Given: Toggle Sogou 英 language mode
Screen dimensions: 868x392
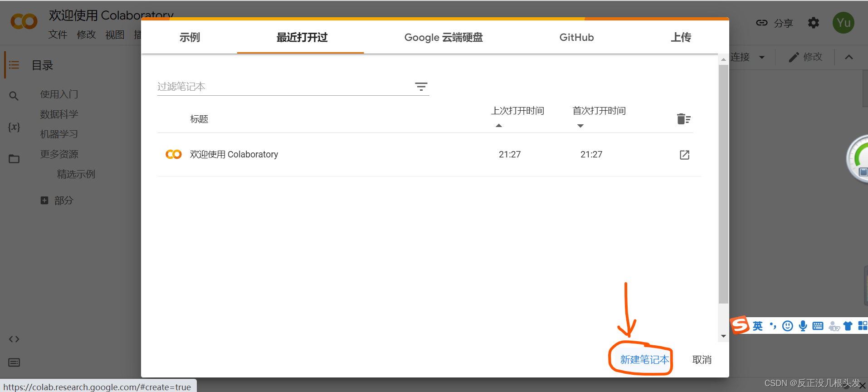Looking at the screenshot, I should [758, 326].
